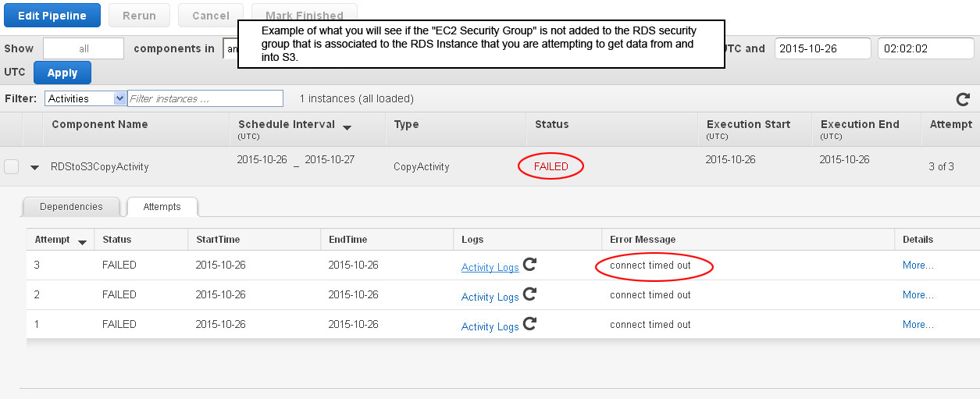The height and width of the screenshot is (399, 980).
Task: Sort attempts by Attempt column arrow
Action: click(82, 241)
